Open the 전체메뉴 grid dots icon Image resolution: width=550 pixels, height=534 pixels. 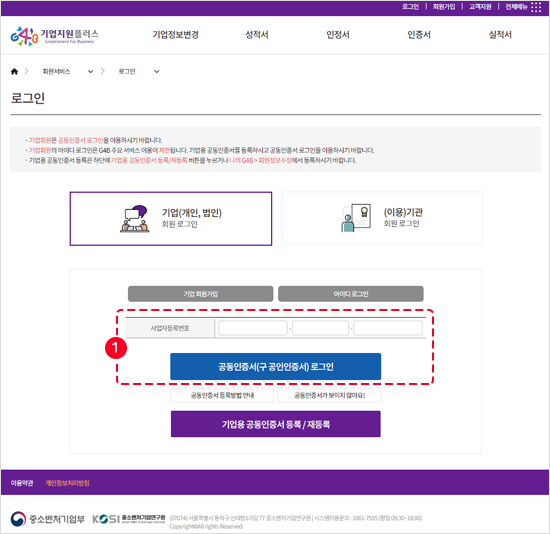coord(536,7)
